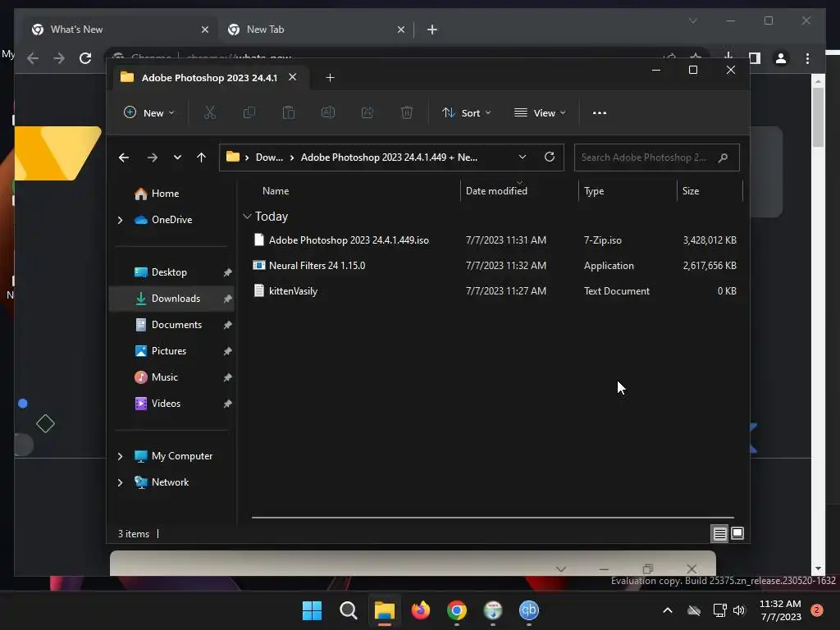Open Downloads in navigation pane

point(171,299)
